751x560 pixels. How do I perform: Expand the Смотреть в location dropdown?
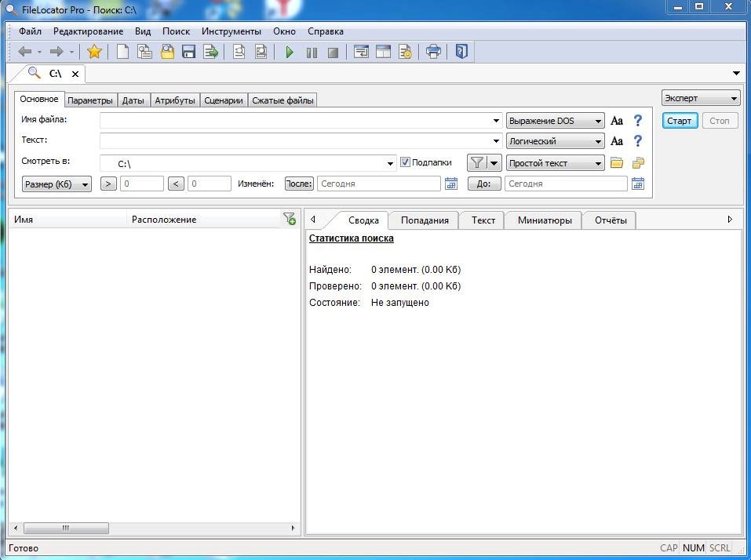pos(390,163)
